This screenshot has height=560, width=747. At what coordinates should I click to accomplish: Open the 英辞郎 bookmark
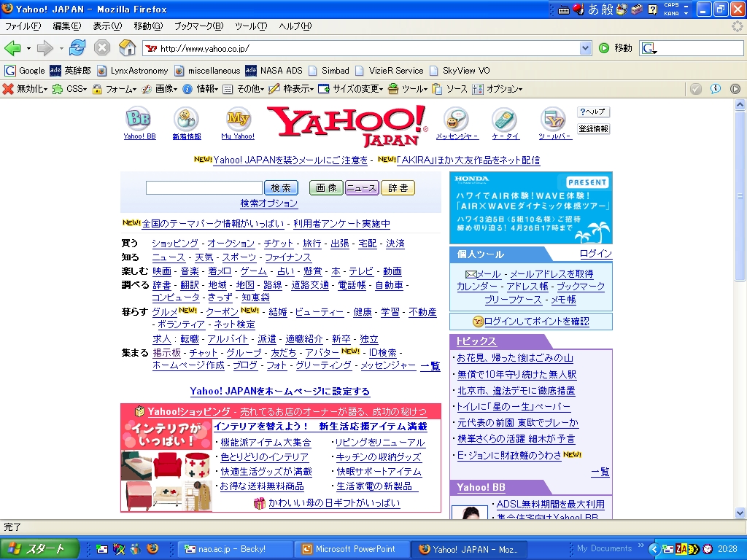point(70,71)
